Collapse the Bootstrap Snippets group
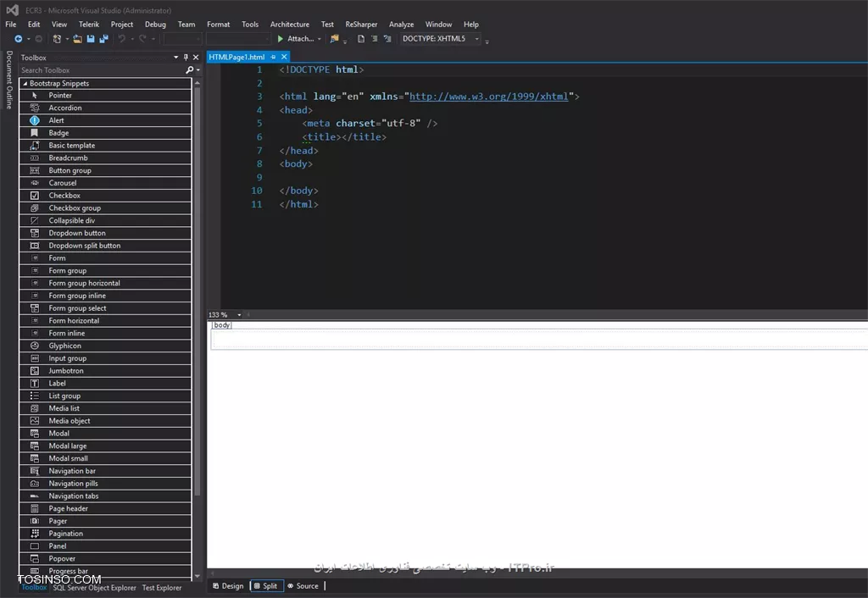Screen dimensions: 868x598 coord(25,84)
